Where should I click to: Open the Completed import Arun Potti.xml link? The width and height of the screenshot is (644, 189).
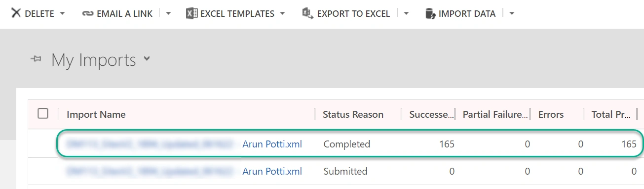coord(272,144)
